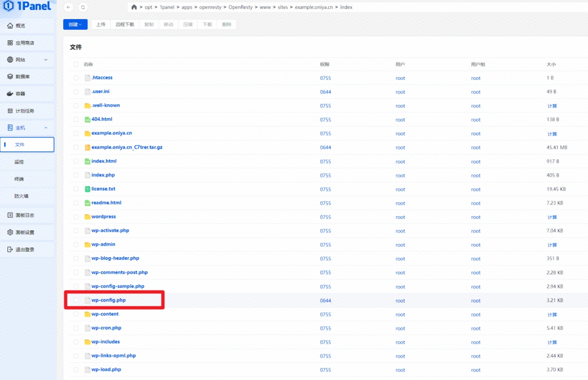Click the 退出登录 logout icon
Viewport: 588px width, 380px height.
coord(10,249)
